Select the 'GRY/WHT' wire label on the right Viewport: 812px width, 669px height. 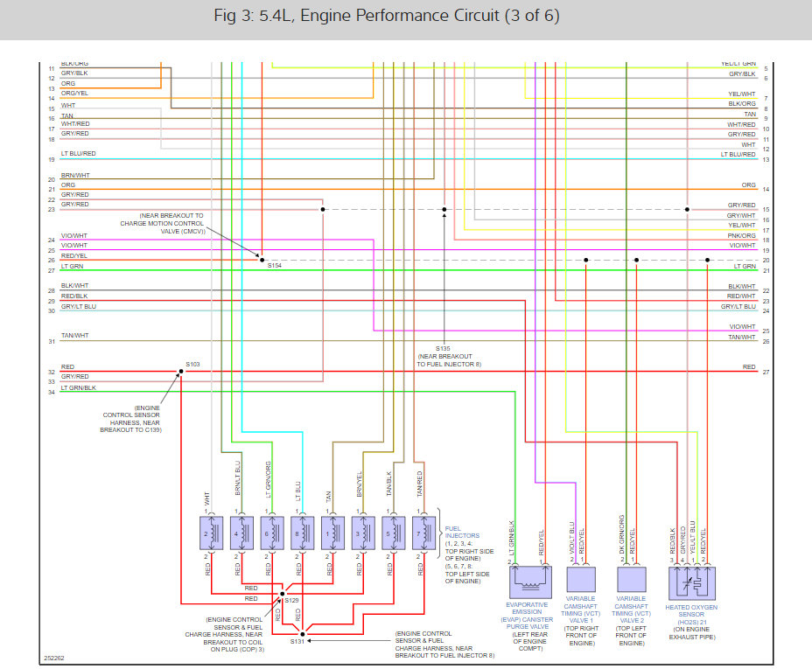pyautogui.click(x=741, y=215)
